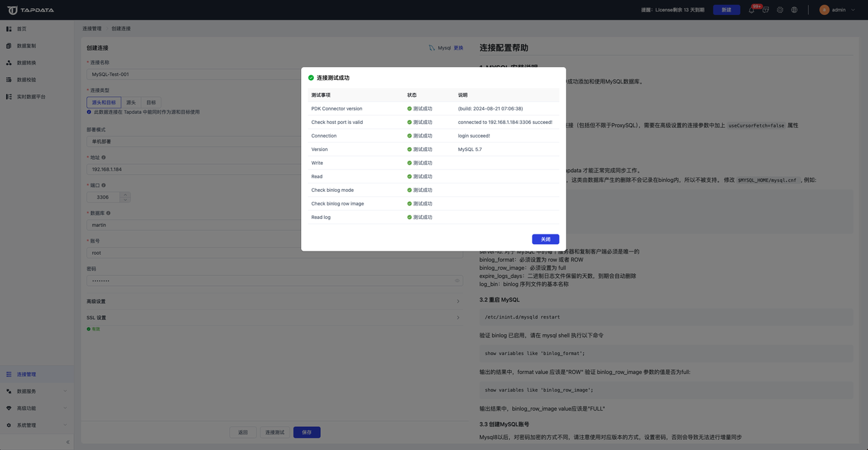Click the 保存 button
The image size is (868, 450).
click(307, 432)
